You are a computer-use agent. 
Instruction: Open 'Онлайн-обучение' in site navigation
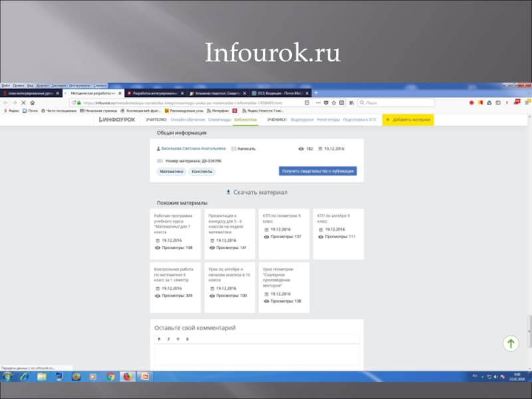(x=188, y=120)
